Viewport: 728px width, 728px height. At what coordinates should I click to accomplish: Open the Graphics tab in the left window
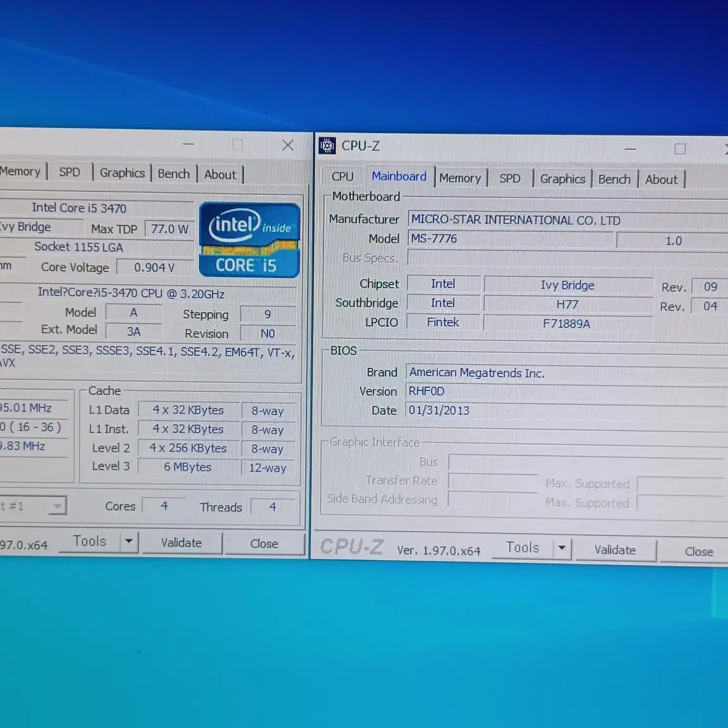[x=123, y=173]
